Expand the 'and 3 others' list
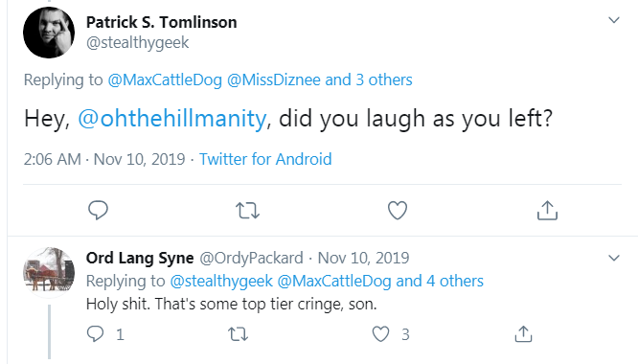 click(369, 80)
